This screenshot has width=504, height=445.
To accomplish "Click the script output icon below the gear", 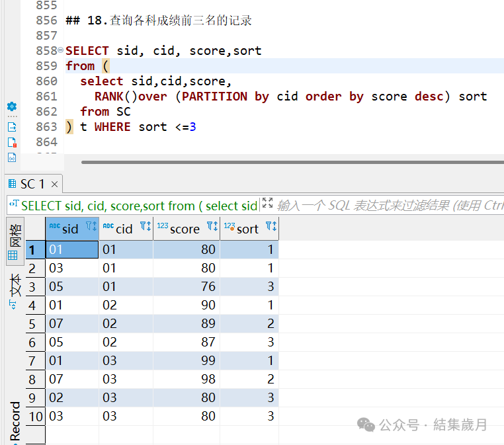I will tap(12, 127).
